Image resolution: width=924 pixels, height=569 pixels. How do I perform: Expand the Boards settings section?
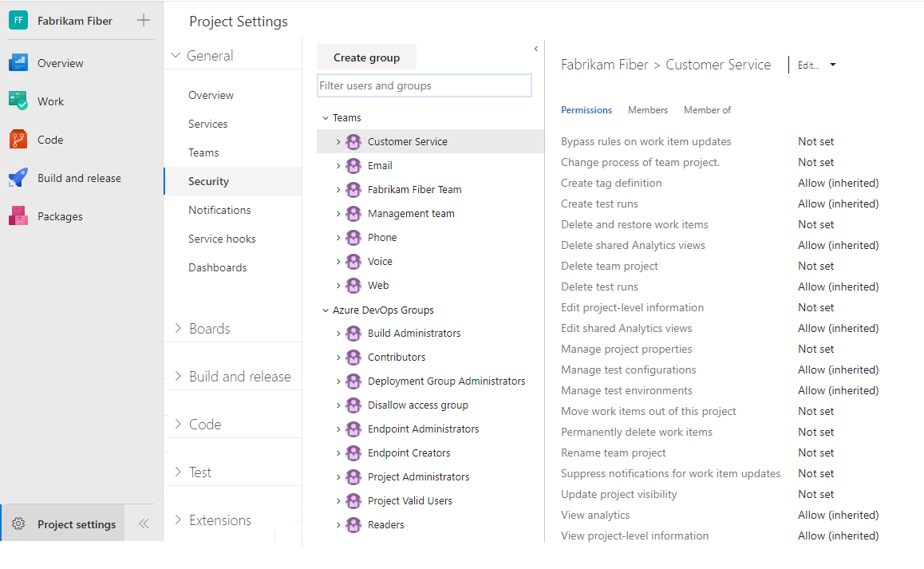[177, 329]
